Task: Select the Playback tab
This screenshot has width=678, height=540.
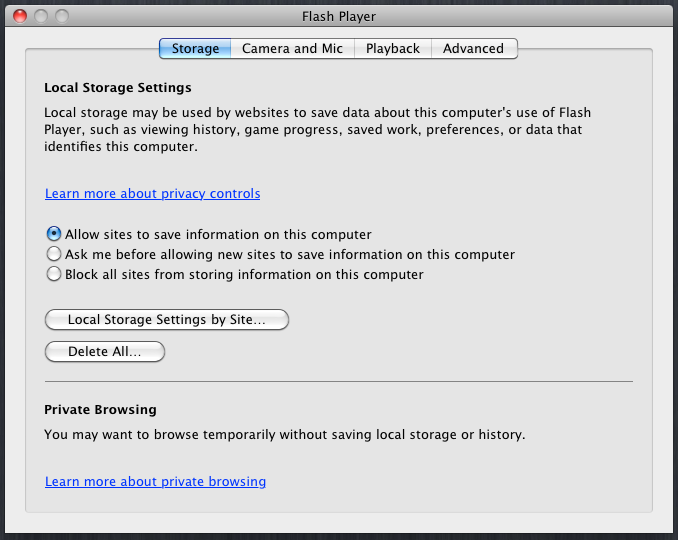Action: pyautogui.click(x=393, y=48)
